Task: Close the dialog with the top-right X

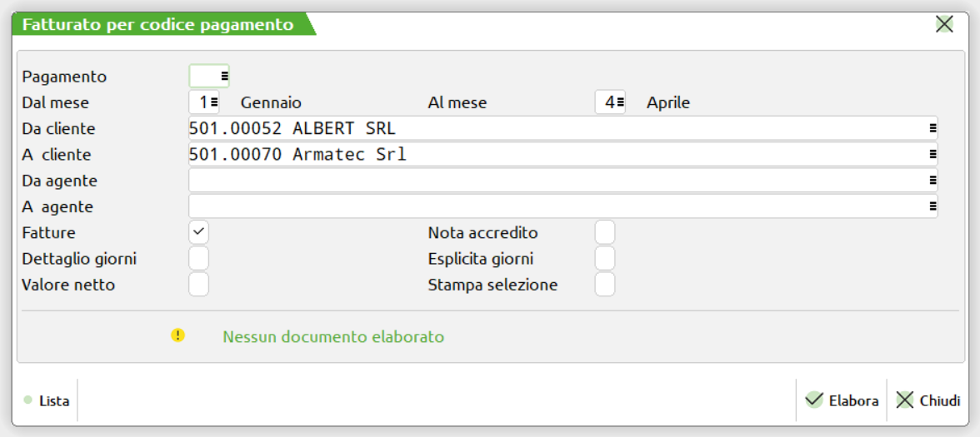Action: 944,24
